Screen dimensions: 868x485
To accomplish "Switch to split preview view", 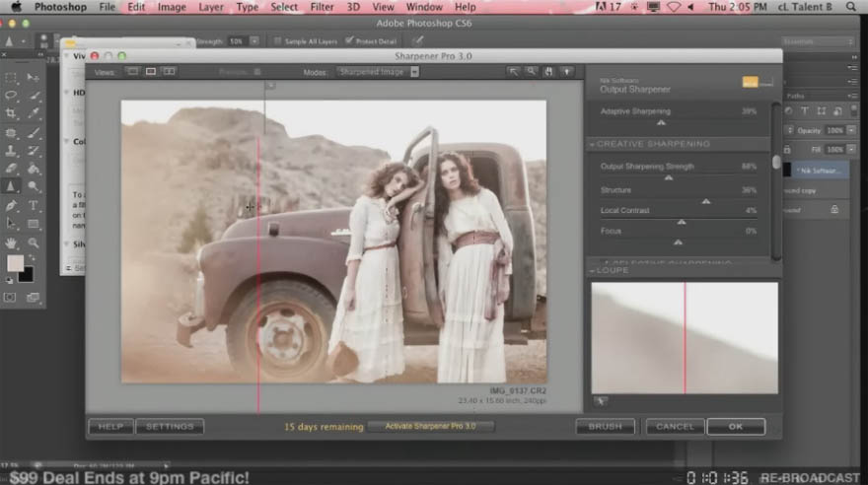I will tap(151, 72).
